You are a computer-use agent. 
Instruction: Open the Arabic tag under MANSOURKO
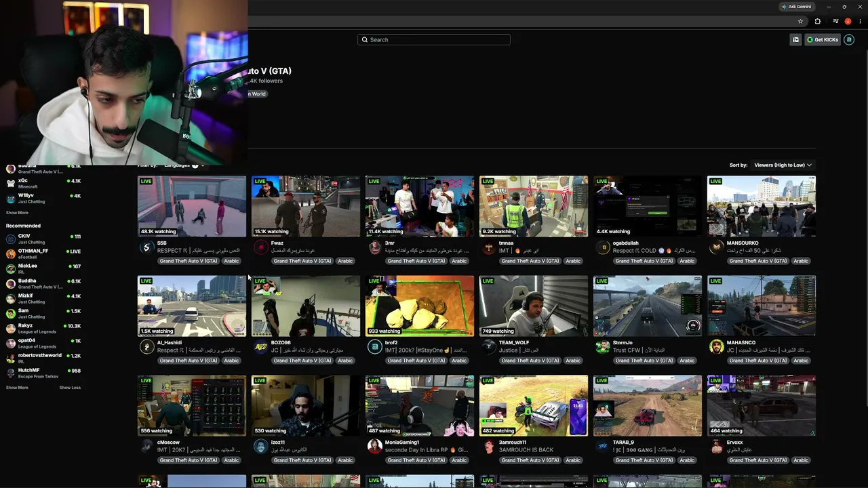(x=801, y=261)
